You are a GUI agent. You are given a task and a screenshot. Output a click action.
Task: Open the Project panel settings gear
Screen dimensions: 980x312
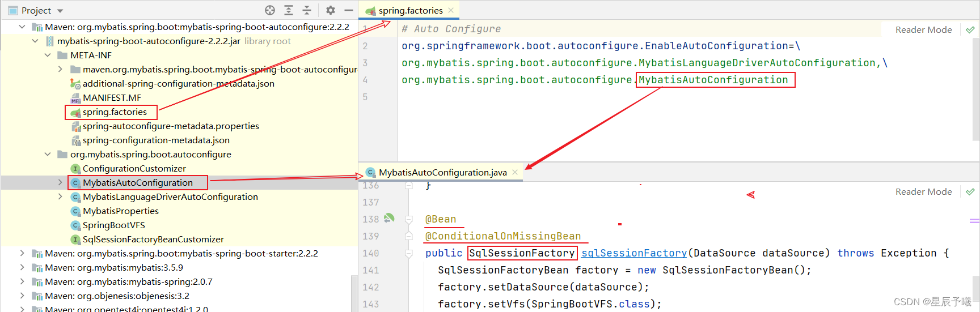(331, 10)
